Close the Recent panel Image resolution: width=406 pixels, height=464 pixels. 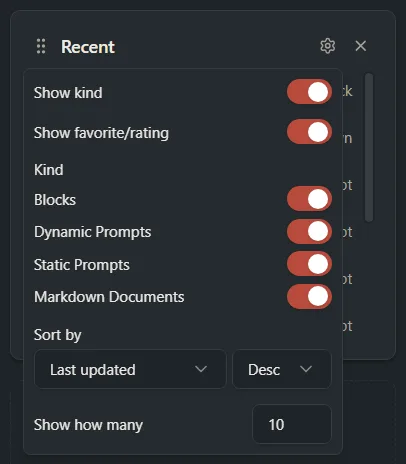pos(361,46)
